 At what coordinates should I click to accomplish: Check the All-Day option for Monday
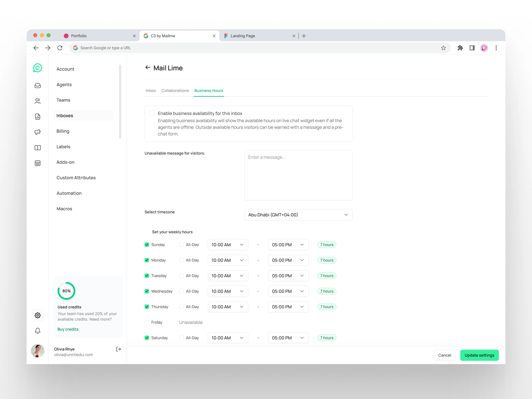pos(181,260)
